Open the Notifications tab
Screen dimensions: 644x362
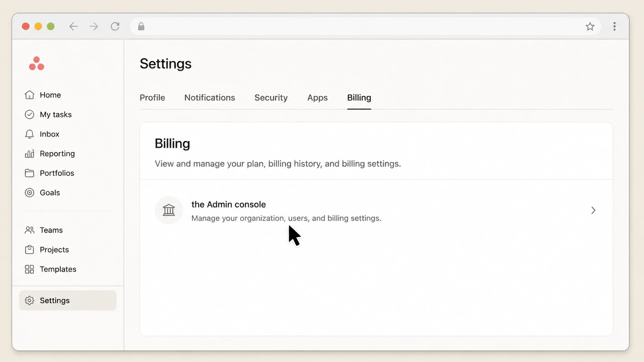210,98
